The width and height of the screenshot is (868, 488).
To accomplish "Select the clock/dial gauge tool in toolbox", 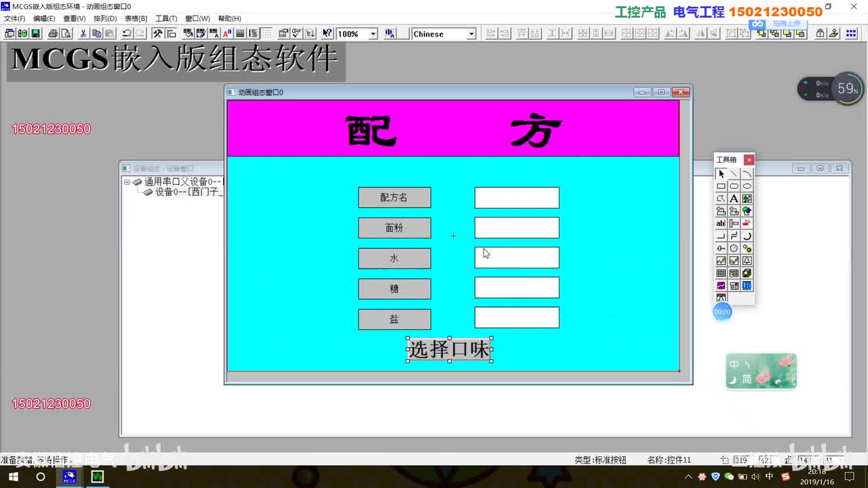I will tap(734, 249).
